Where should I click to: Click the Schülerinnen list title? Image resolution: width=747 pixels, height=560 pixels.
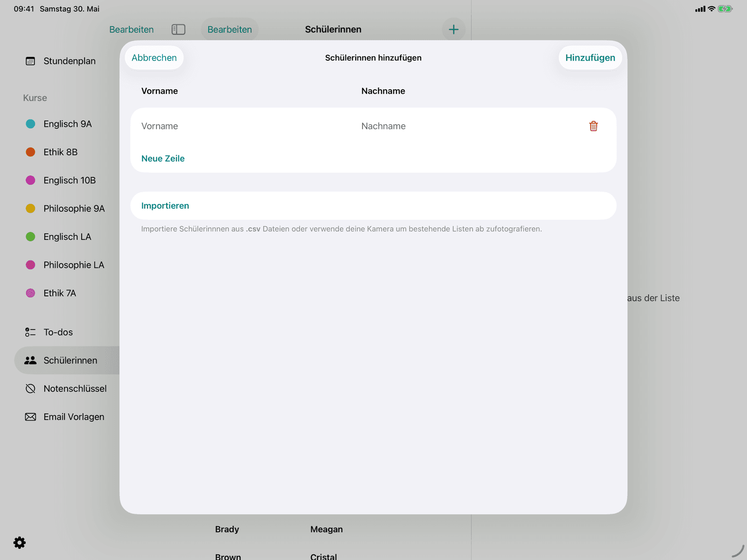pyautogui.click(x=333, y=29)
